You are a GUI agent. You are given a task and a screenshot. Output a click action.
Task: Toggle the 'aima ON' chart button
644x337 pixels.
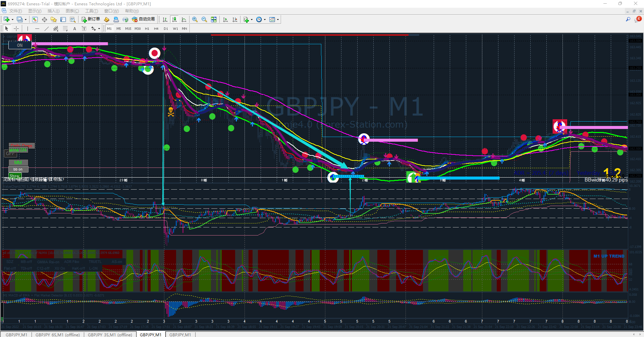point(18,150)
